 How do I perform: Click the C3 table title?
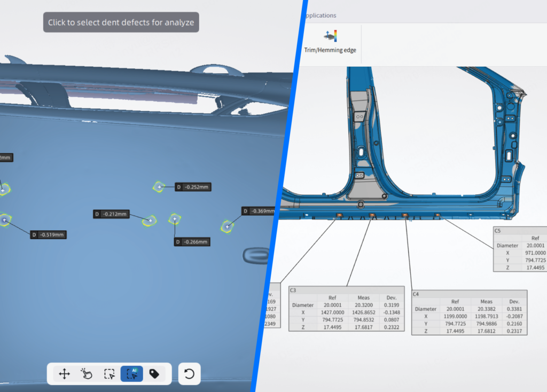[x=293, y=290]
